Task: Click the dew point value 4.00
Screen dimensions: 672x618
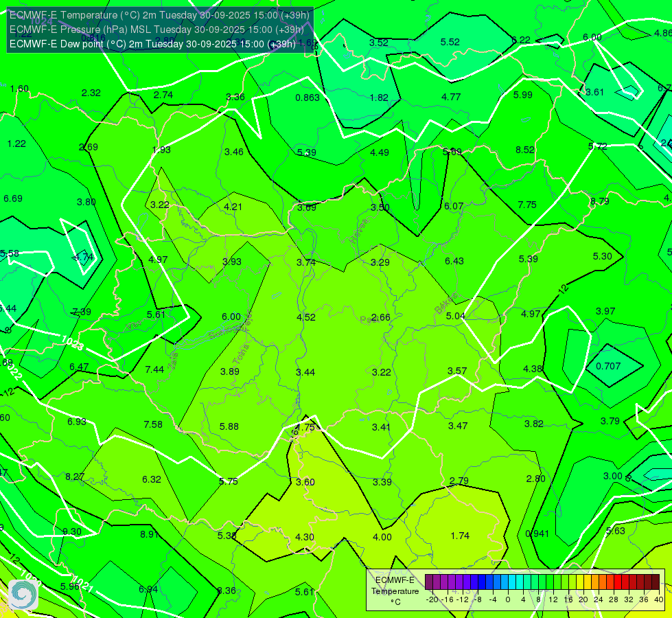Action: (x=382, y=538)
